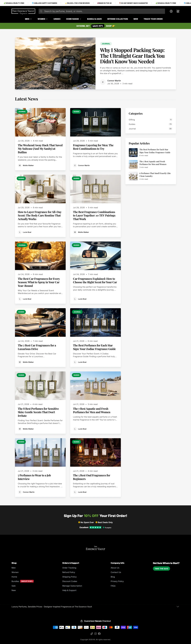191x644 pixels.
Task: Click the Discover payment icon
Action: 80,627
